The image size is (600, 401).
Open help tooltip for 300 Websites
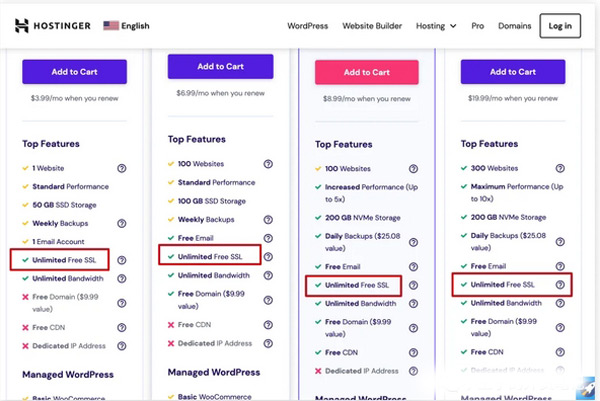point(560,169)
